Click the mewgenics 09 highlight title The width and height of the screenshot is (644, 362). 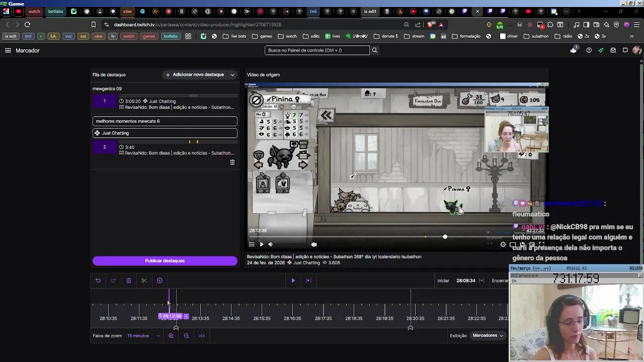(x=107, y=88)
